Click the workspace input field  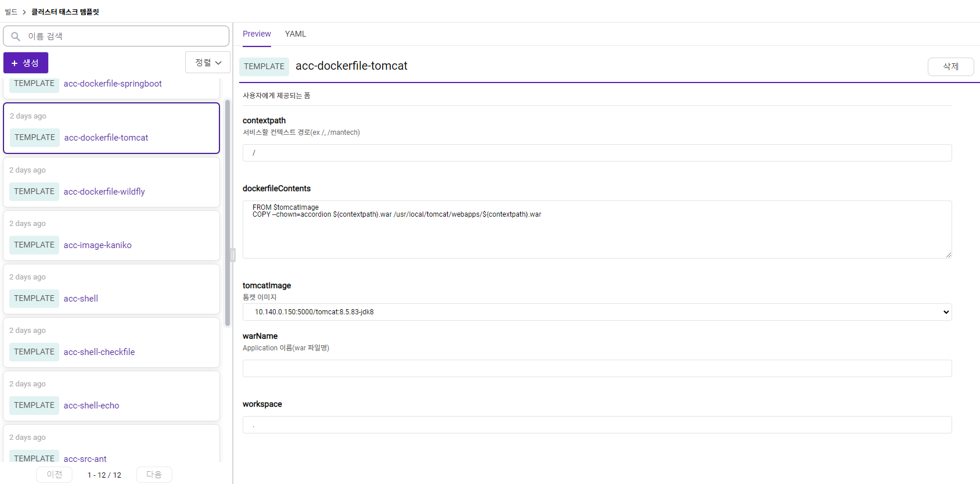(x=597, y=425)
